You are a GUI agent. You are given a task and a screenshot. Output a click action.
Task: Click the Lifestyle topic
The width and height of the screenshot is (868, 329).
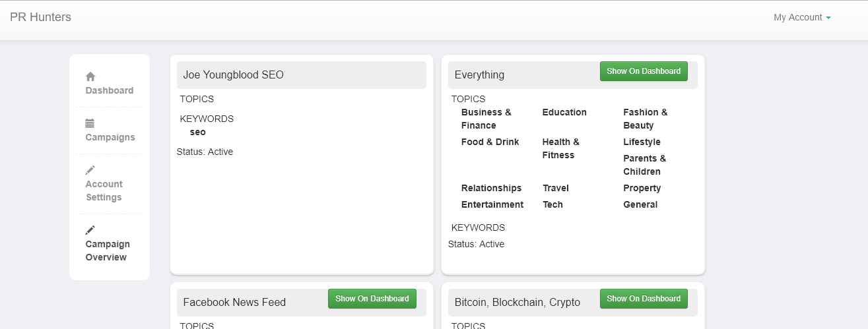[x=642, y=142]
